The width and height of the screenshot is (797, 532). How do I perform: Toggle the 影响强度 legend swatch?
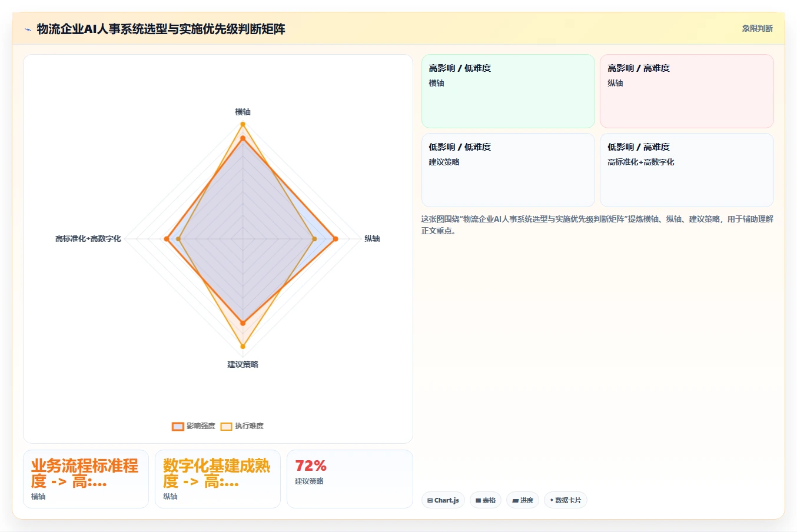[x=178, y=426]
